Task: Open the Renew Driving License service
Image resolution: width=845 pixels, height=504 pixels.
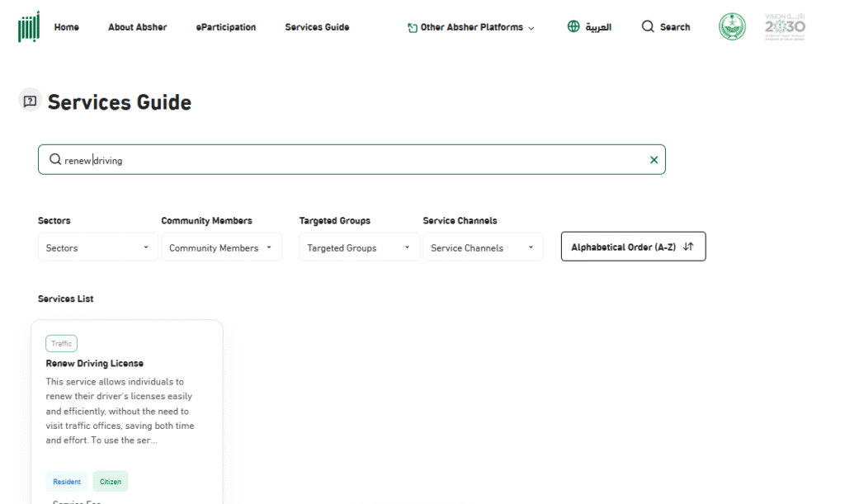Action: click(94, 364)
